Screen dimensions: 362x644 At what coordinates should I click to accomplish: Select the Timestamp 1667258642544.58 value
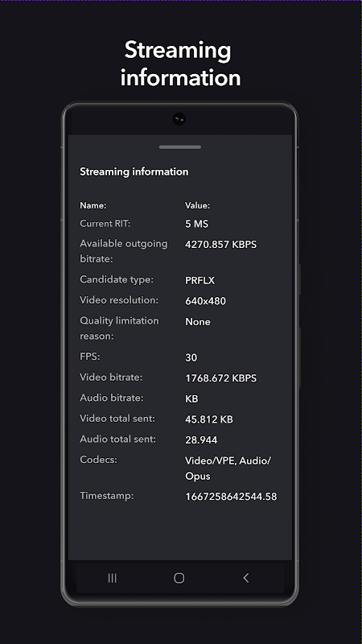tap(231, 497)
